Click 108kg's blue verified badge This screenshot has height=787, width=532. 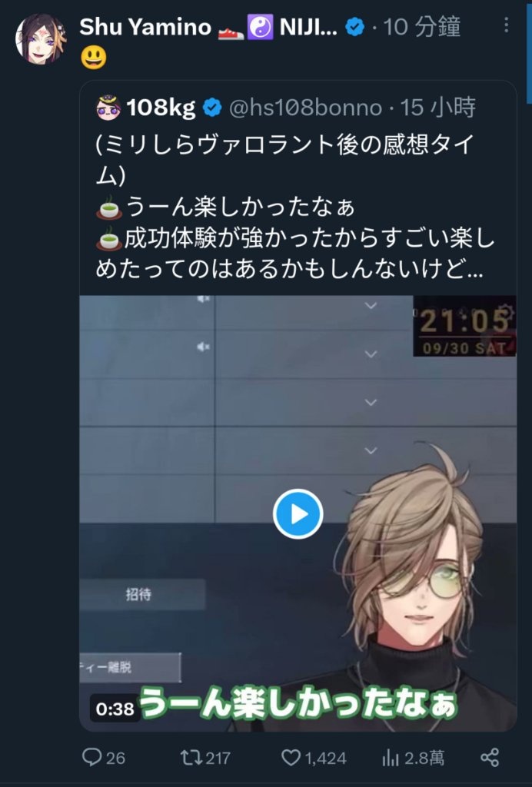point(212,108)
